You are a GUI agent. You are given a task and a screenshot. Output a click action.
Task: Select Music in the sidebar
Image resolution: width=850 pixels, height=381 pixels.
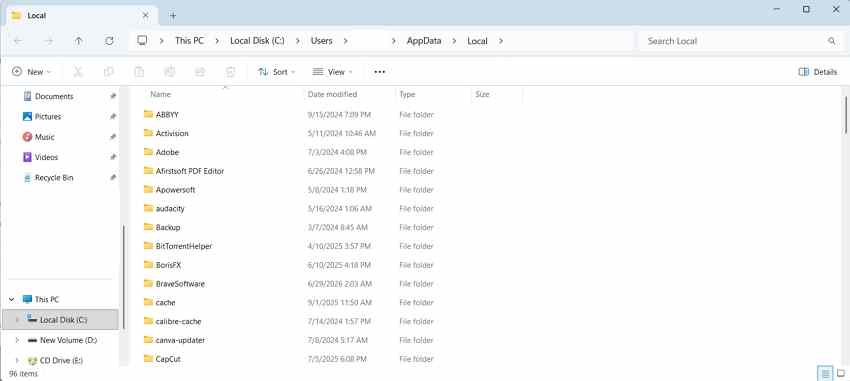(44, 137)
